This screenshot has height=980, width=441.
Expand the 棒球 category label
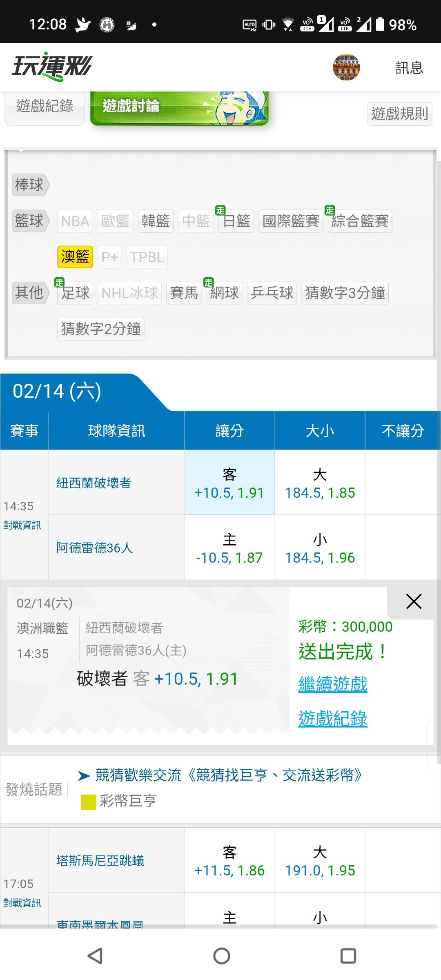(x=30, y=185)
